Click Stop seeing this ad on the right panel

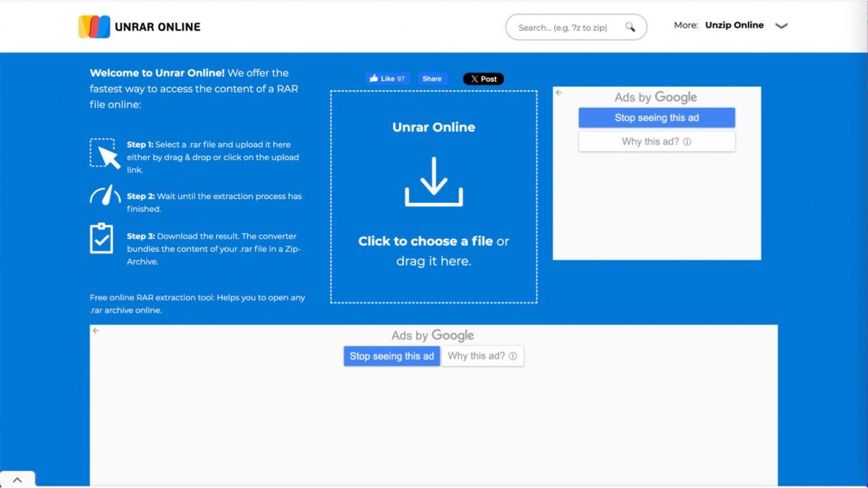pyautogui.click(x=656, y=118)
